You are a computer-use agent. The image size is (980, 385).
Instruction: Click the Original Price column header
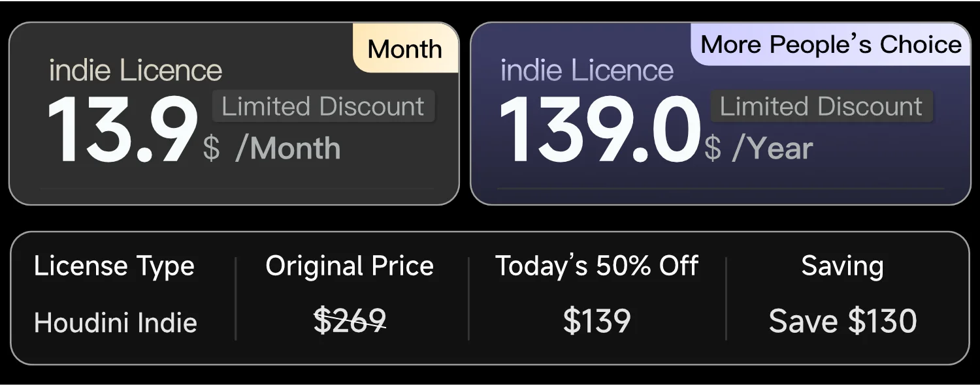click(x=349, y=266)
